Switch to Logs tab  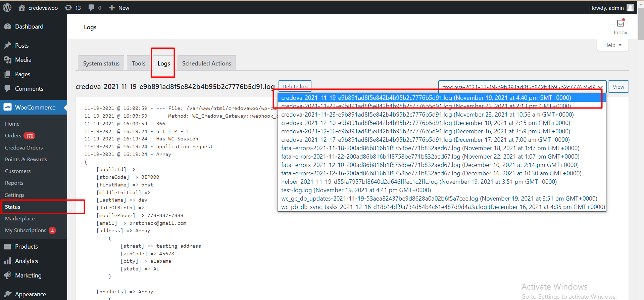pyautogui.click(x=164, y=63)
